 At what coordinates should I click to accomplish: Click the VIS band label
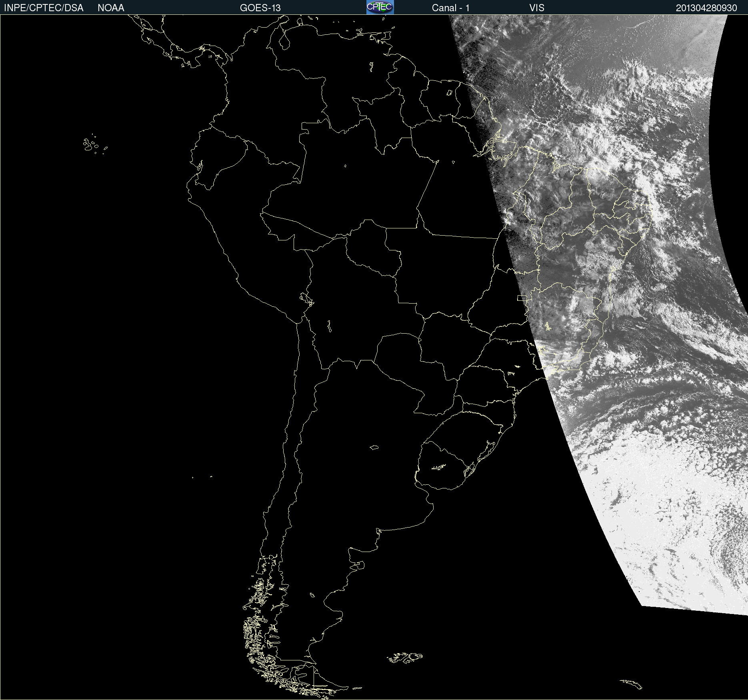(x=536, y=8)
